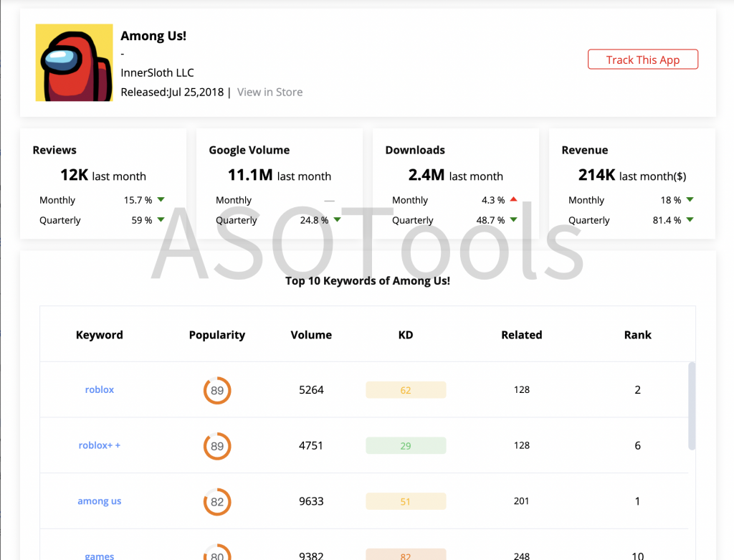Click the Reviews quarterly down arrow indicator
734x560 pixels.
(161, 219)
